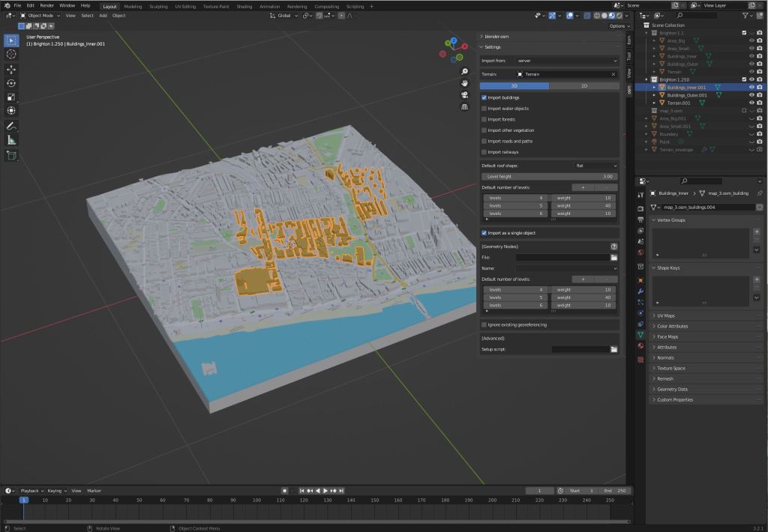Image resolution: width=768 pixels, height=532 pixels.
Task: Open the Default roof shape dropdown
Action: tap(595, 166)
